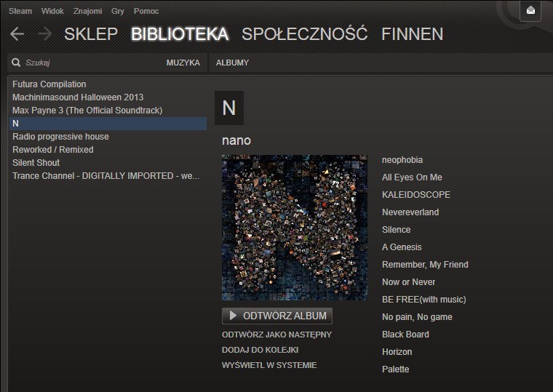553x392 pixels.
Task: Play the track A Genesis
Action: (402, 247)
